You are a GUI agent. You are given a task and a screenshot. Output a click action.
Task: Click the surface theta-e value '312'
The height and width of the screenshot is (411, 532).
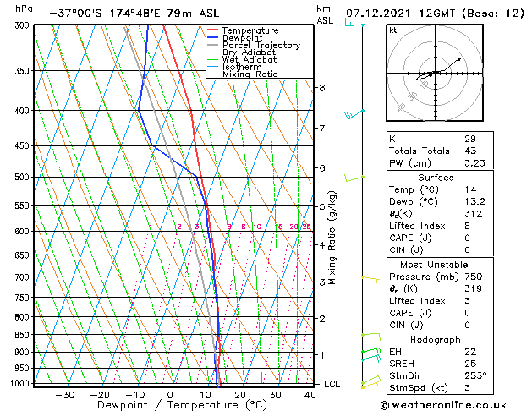pos(474,214)
